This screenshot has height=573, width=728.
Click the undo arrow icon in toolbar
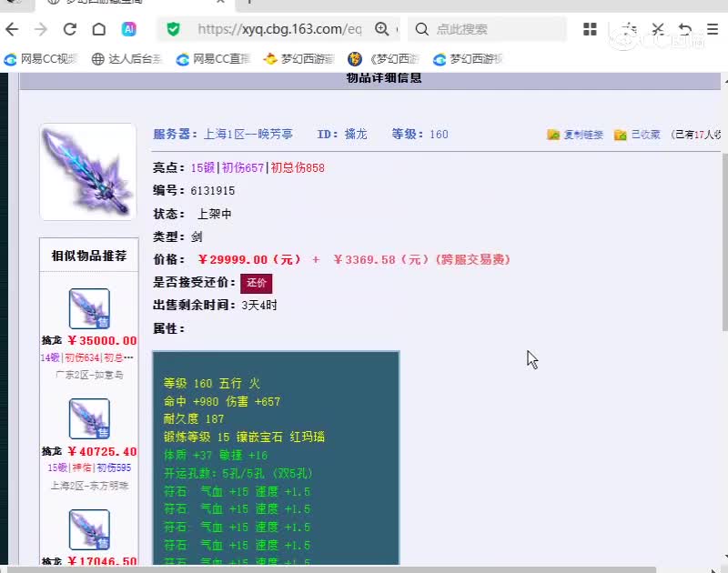(685, 29)
